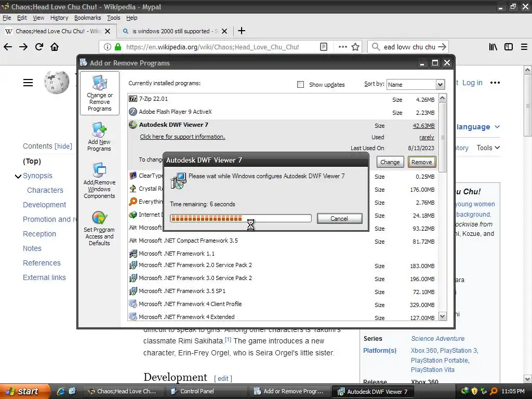Click the browser page scrollbar up arrow
The height and width of the screenshot is (399, 532).
(x=527, y=70)
